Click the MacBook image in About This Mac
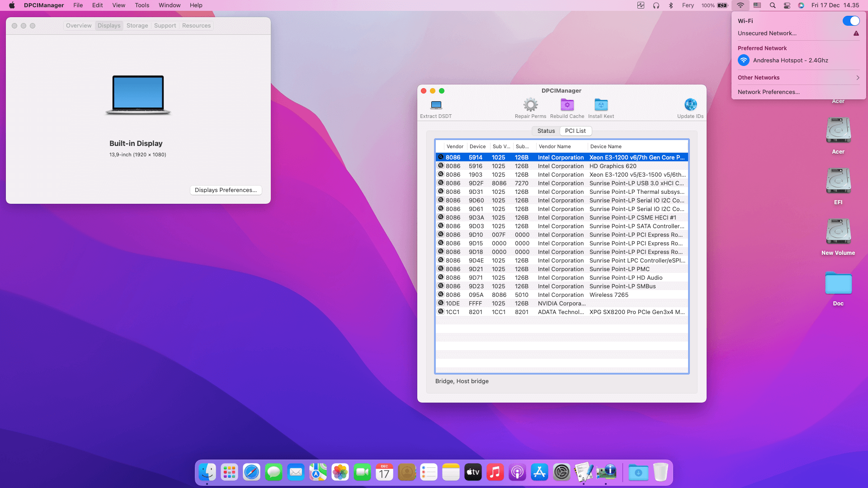 click(138, 95)
